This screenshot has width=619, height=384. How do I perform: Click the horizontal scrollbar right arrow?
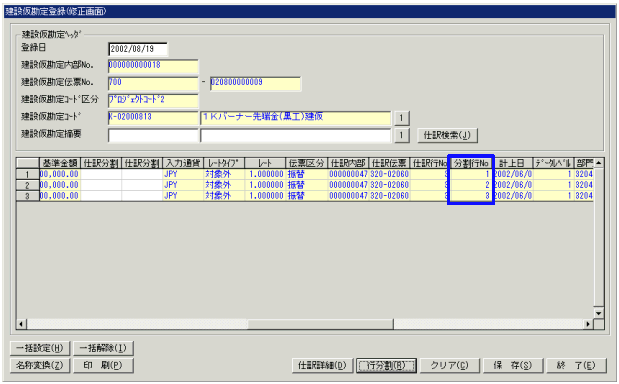[588, 324]
